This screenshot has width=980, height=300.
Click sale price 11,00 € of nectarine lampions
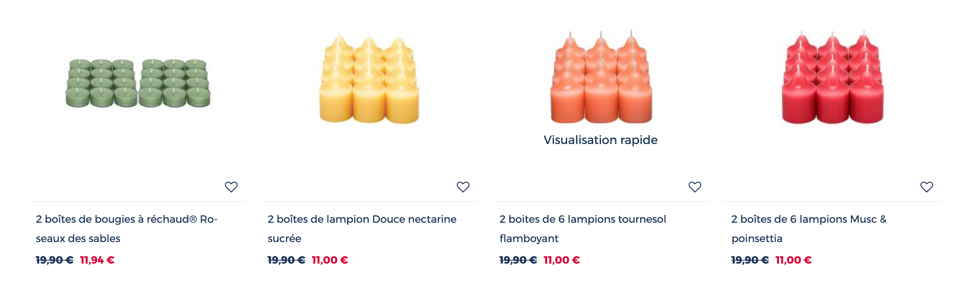[330, 260]
